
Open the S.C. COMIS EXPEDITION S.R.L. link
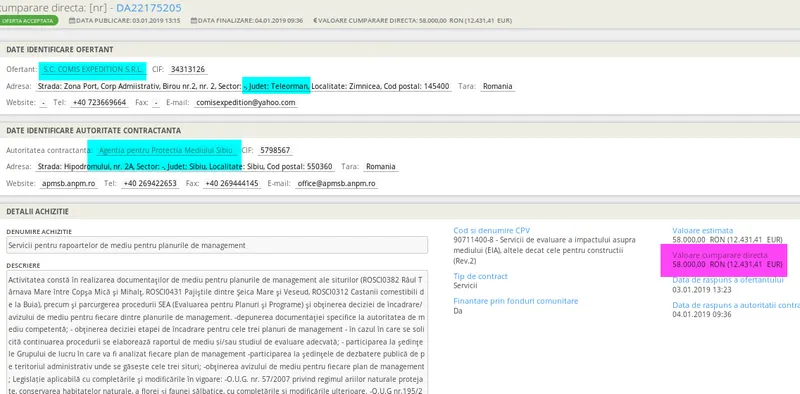coord(93,69)
